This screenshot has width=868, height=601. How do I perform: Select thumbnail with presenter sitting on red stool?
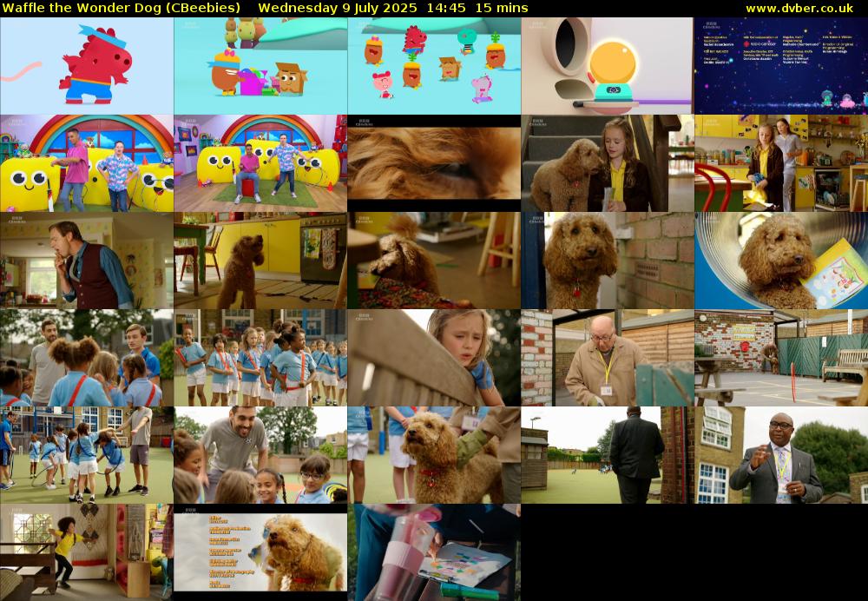[260, 163]
